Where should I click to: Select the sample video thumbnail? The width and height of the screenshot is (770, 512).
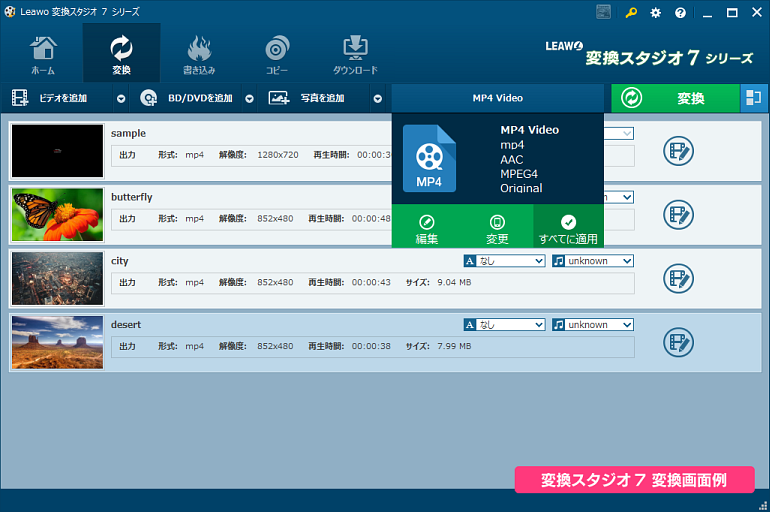tap(57, 151)
